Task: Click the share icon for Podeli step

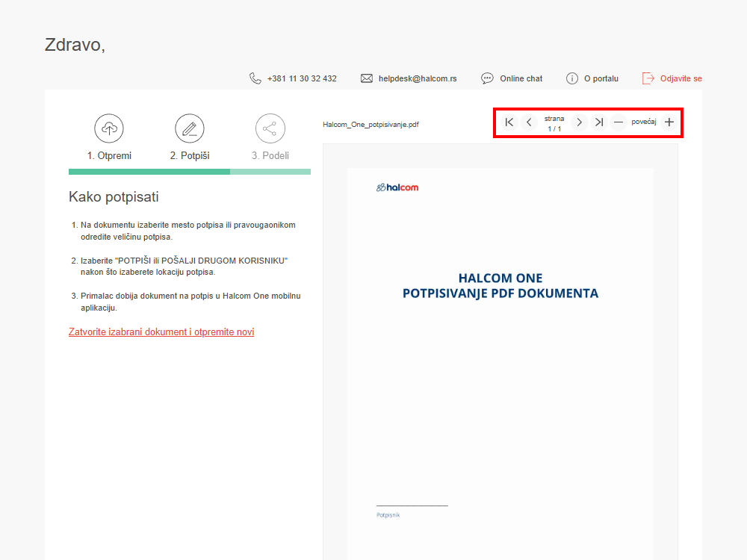Action: (270, 128)
